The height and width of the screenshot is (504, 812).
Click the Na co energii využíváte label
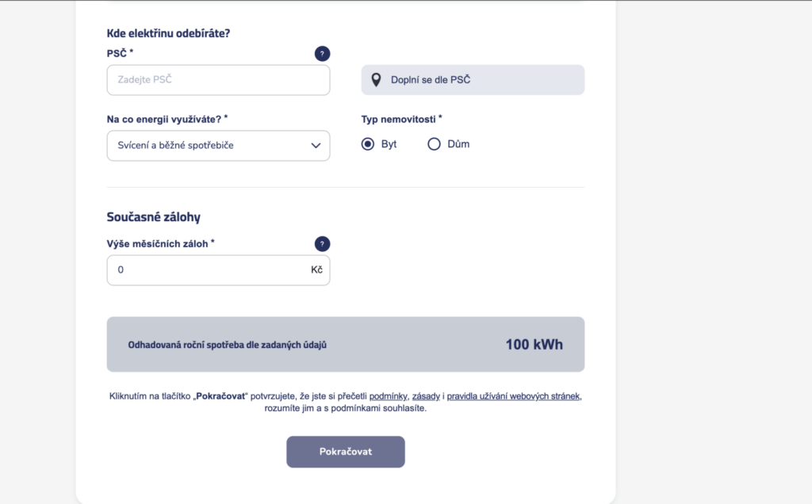[x=164, y=119]
